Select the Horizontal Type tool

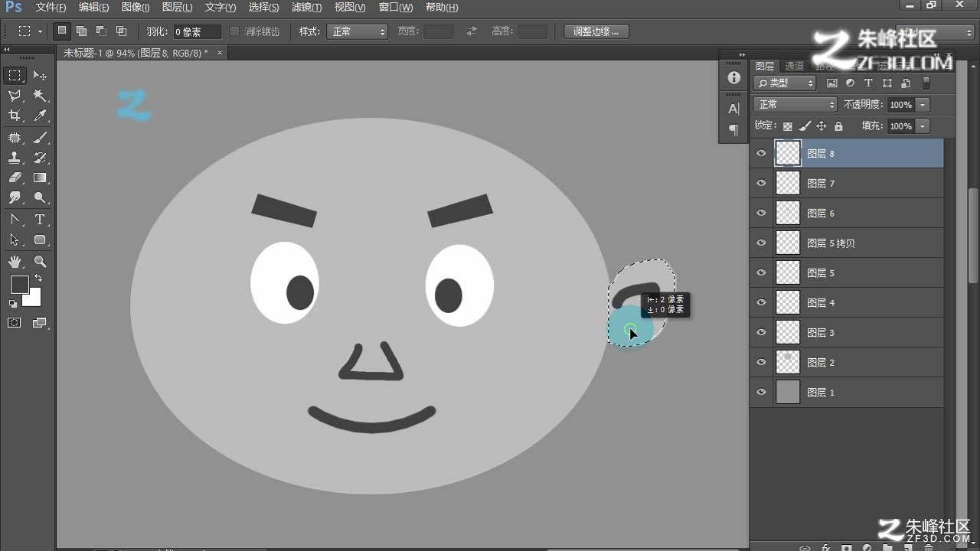tap(40, 220)
